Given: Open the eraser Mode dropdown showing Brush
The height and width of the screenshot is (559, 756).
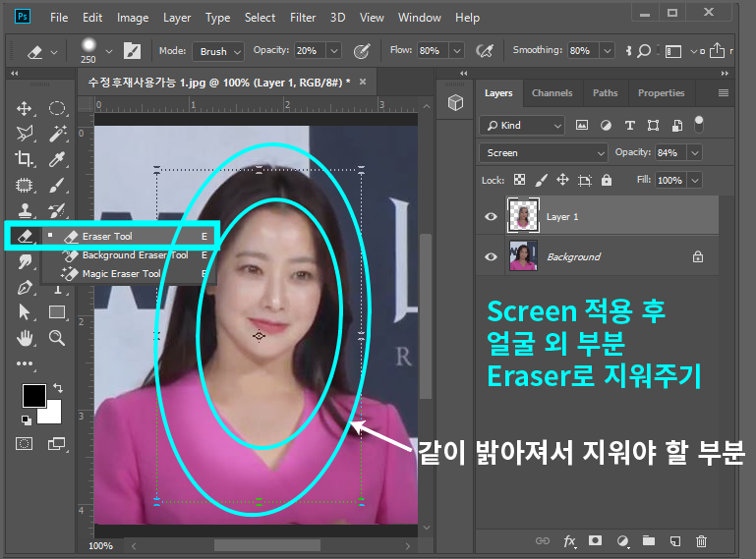Looking at the screenshot, I should pyautogui.click(x=218, y=51).
